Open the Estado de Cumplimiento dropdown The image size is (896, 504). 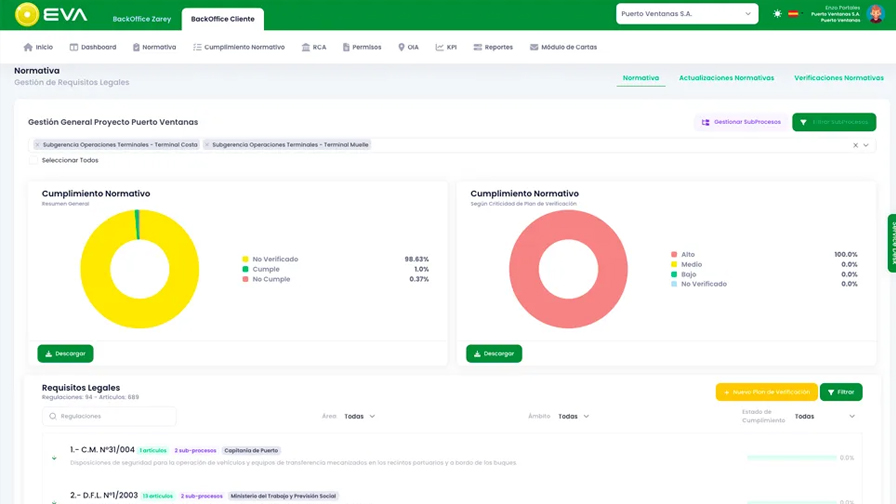[824, 416]
